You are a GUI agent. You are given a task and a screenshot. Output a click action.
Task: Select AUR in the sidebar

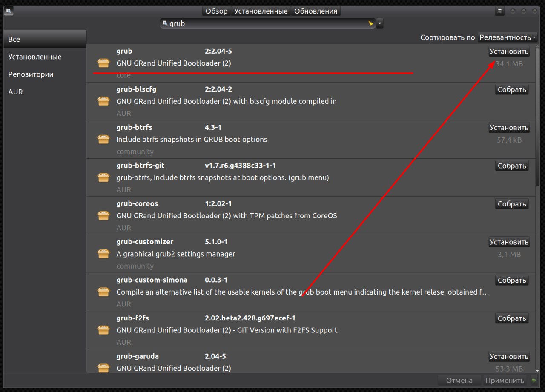click(45, 92)
